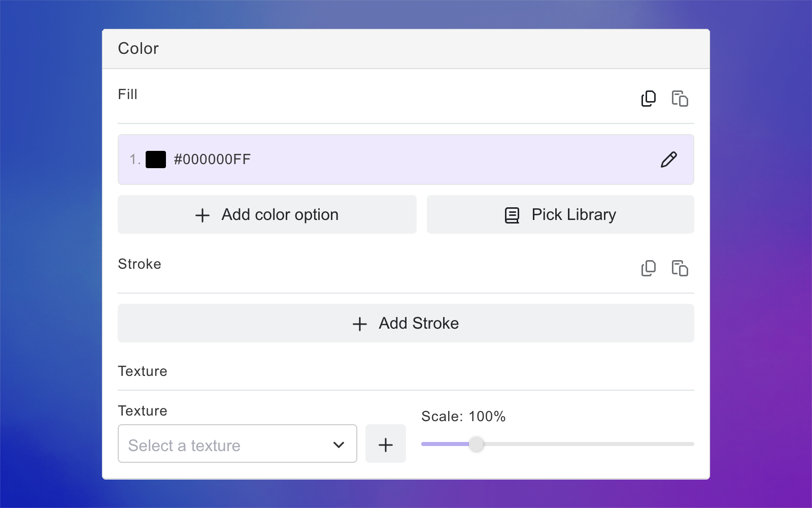Screen dimensions: 812x508
Task: Click Add color option button
Action: (267, 214)
